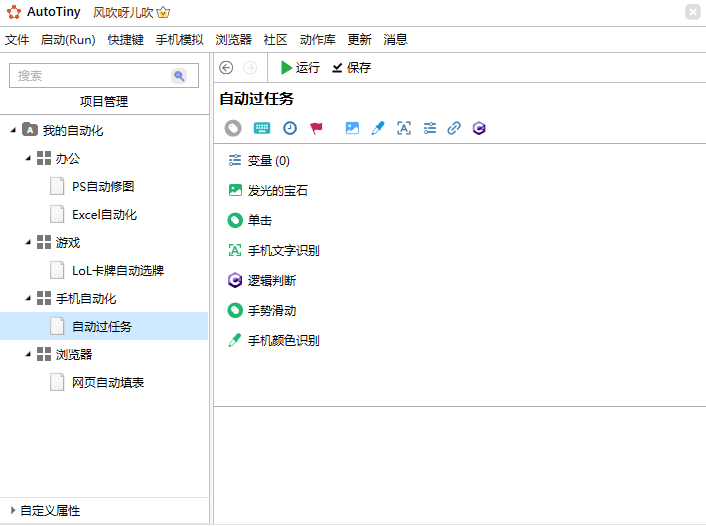Expand the 自定义属性 panel

coord(13,510)
